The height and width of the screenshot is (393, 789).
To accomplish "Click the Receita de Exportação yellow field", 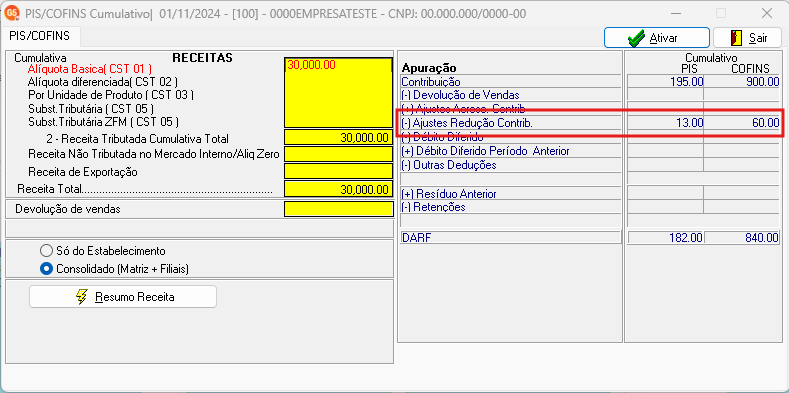I will 338,171.
